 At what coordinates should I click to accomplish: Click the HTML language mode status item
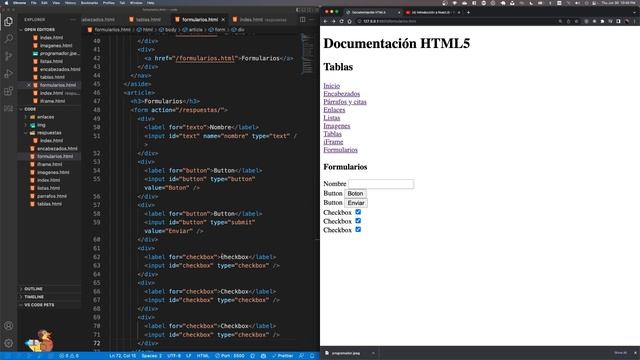pos(203,356)
